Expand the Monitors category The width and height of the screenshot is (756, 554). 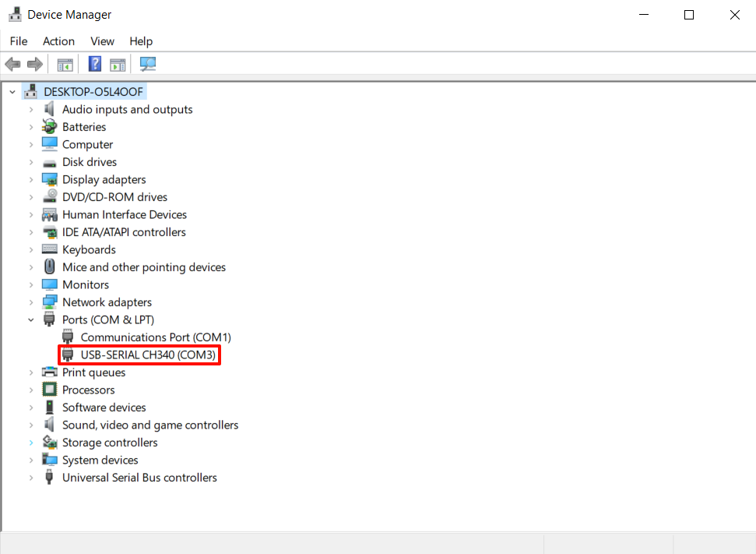point(31,284)
